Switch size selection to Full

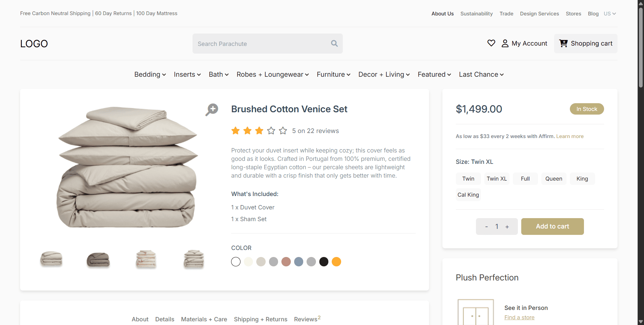(525, 179)
